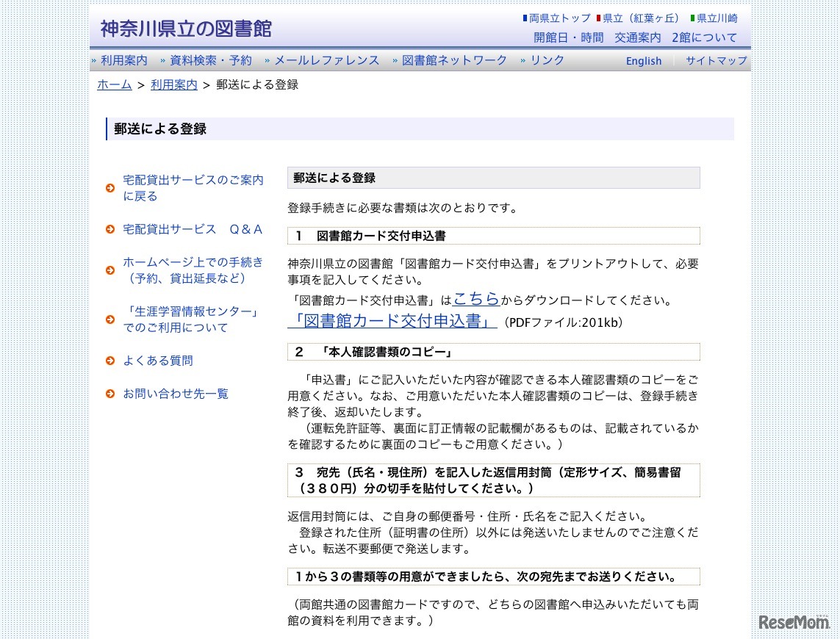Open the よくある質問 sidebar link
The image size is (840, 639).
pos(157,361)
